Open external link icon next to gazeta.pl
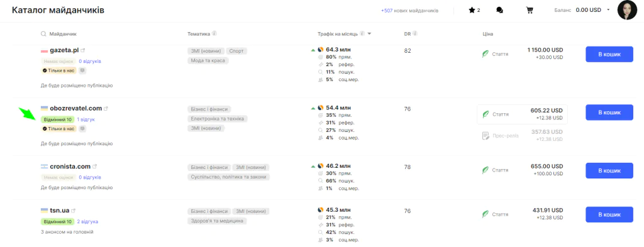 coord(83,50)
